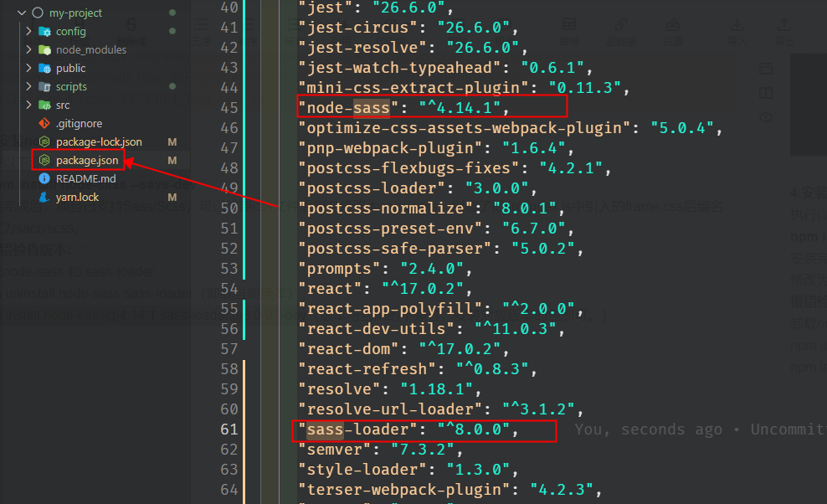This screenshot has height=504, width=827.
Task: Click the "react-app-polyfill" key text
Action: 390,309
